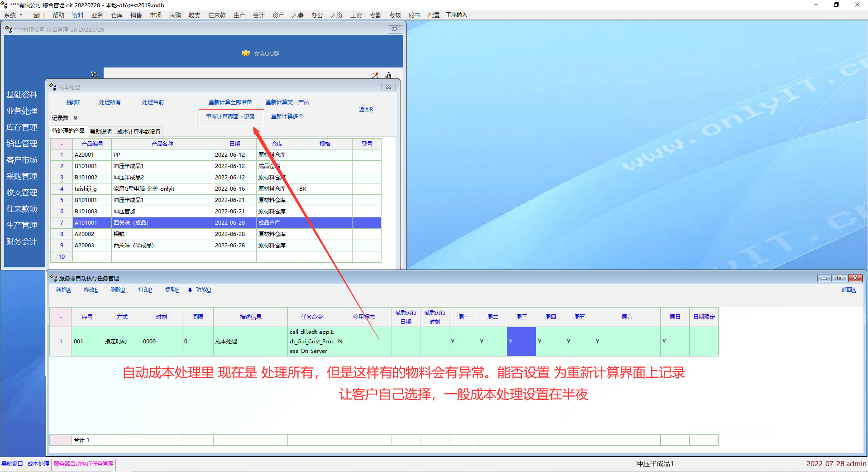Open the 功能O dropdown arrow
The height and width of the screenshot is (472, 868).
coord(190,290)
